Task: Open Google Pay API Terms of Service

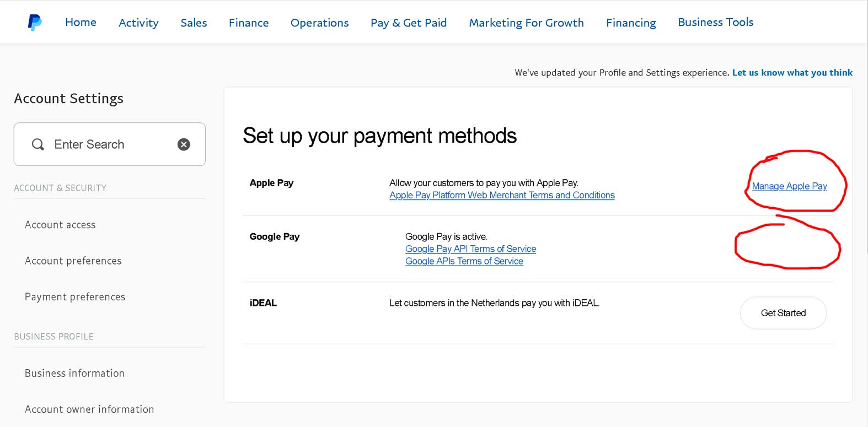Action: [470, 249]
